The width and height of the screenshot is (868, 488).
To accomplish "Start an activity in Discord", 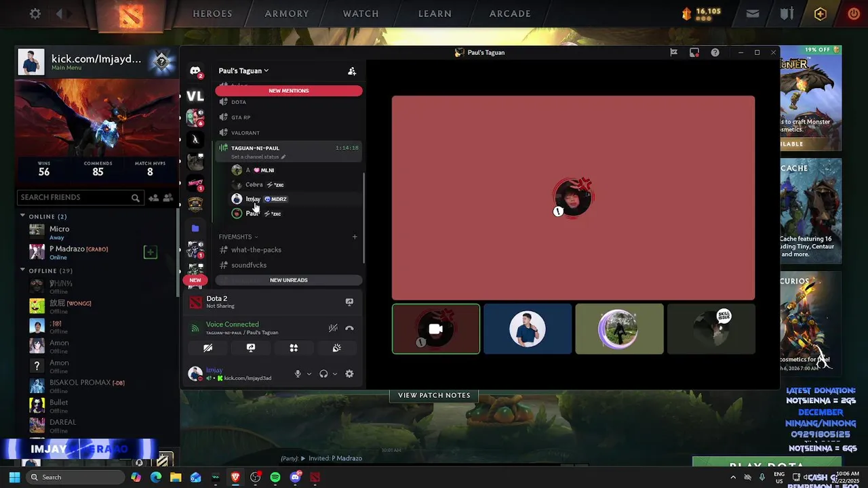I will [x=294, y=348].
